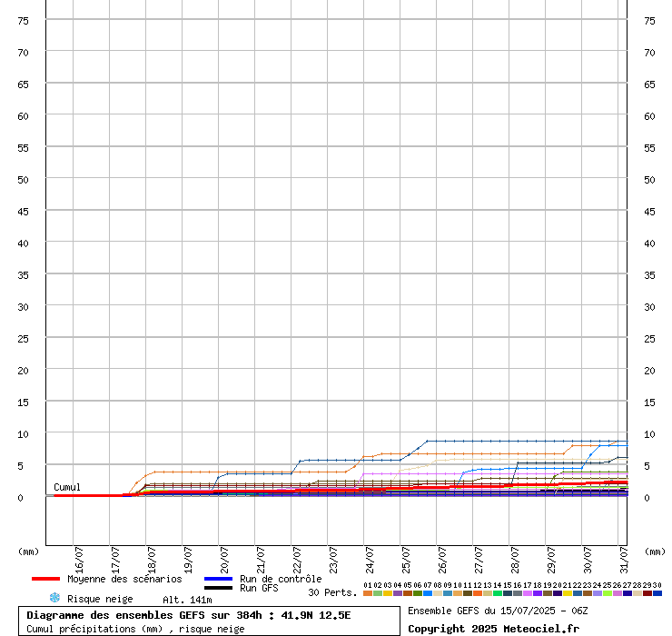This screenshot has width=672, height=636.
Task: Click the 22/07 date label on x-axis
Action: (297, 560)
